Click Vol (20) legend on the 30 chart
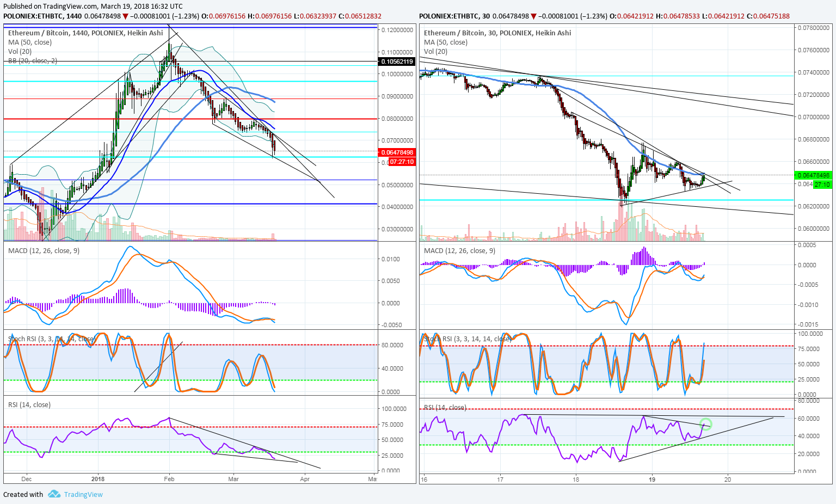 [436, 51]
